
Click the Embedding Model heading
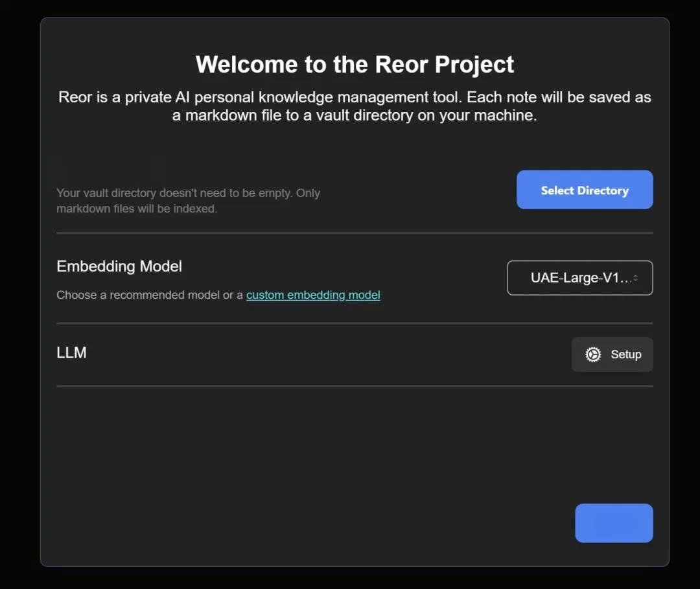pos(119,266)
